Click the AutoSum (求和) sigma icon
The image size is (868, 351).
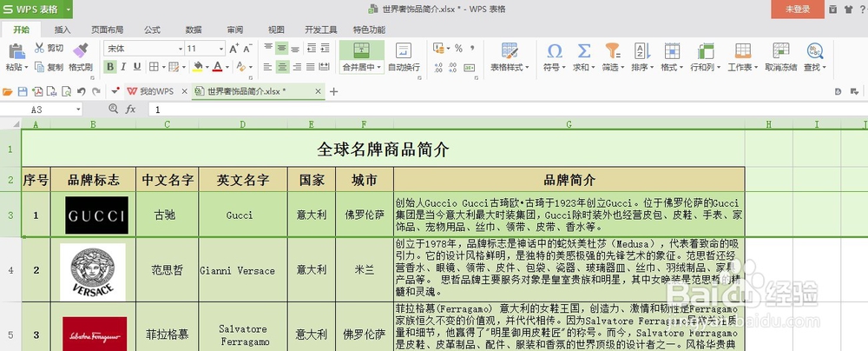click(x=584, y=50)
